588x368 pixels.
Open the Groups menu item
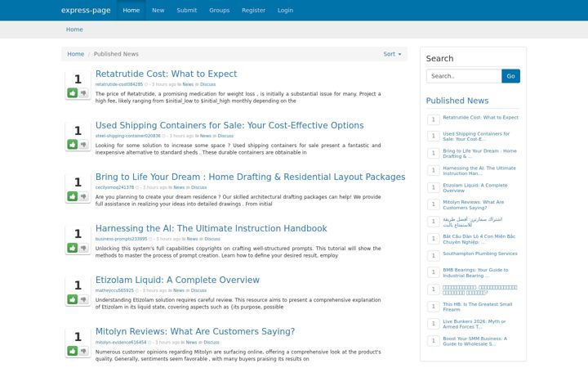[x=220, y=10]
